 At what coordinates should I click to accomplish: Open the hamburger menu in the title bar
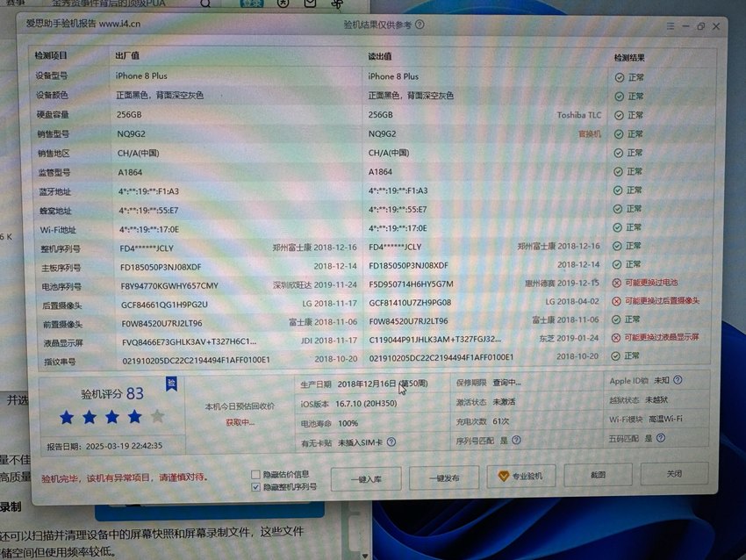671,26
